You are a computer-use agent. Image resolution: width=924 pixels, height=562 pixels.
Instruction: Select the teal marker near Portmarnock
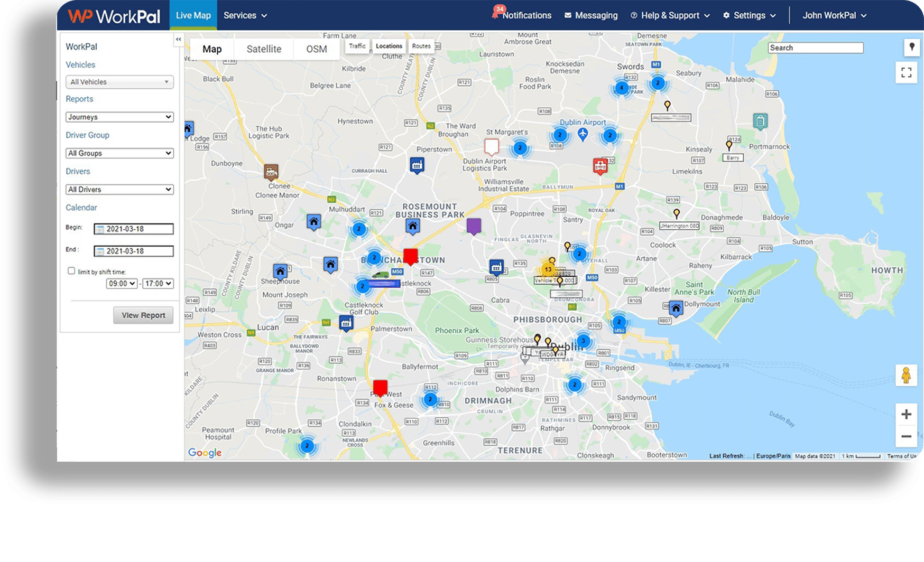point(760,121)
